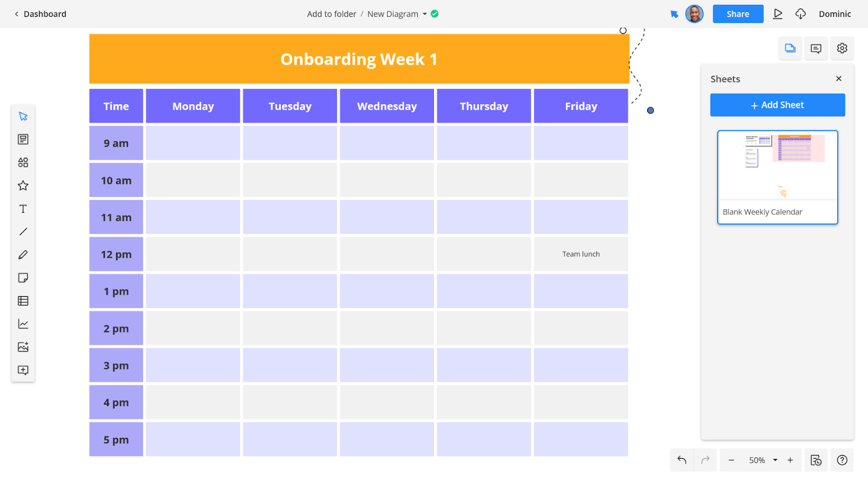Toggle the comments panel
Image resolution: width=868 pixels, height=486 pixels.
816,48
